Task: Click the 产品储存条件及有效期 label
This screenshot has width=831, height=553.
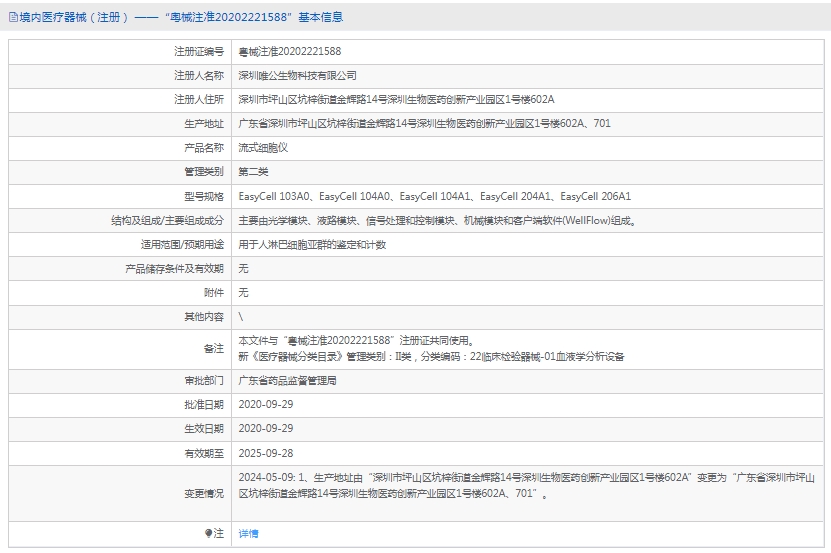Action: coord(174,269)
